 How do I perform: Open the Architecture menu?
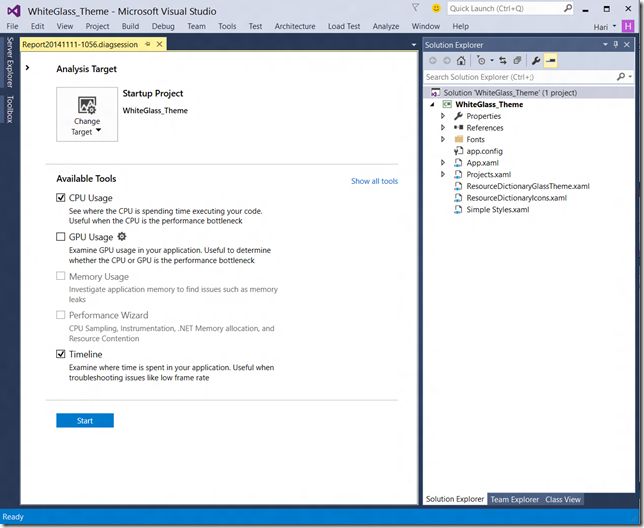pyautogui.click(x=295, y=26)
